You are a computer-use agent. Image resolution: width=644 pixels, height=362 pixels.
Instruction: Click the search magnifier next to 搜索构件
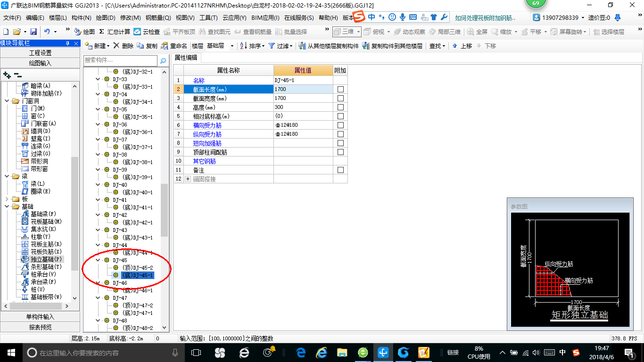coord(163,61)
